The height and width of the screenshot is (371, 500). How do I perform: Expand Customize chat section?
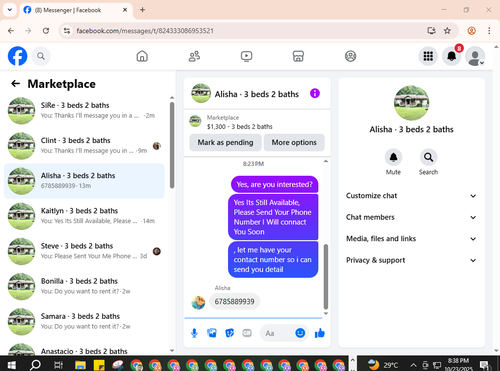coord(411,196)
